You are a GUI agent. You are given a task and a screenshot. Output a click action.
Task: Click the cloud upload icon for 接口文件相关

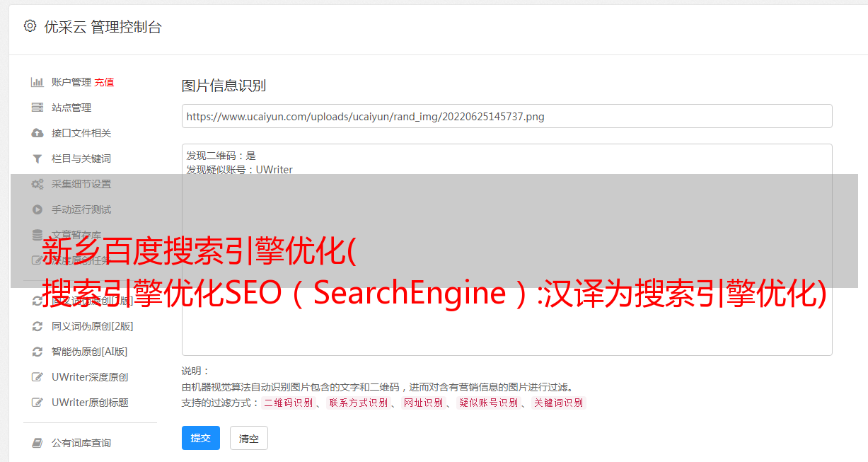pyautogui.click(x=37, y=133)
